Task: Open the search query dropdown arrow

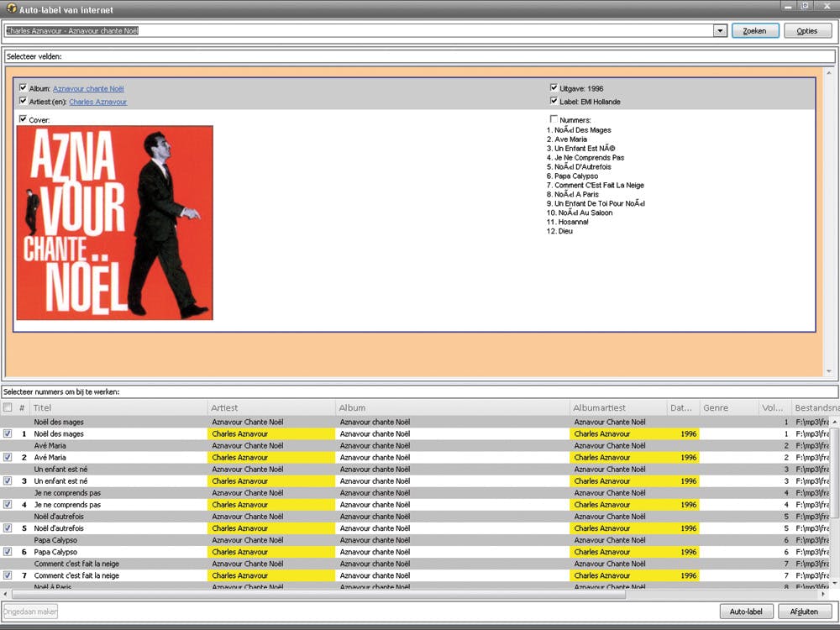Action: (720, 30)
